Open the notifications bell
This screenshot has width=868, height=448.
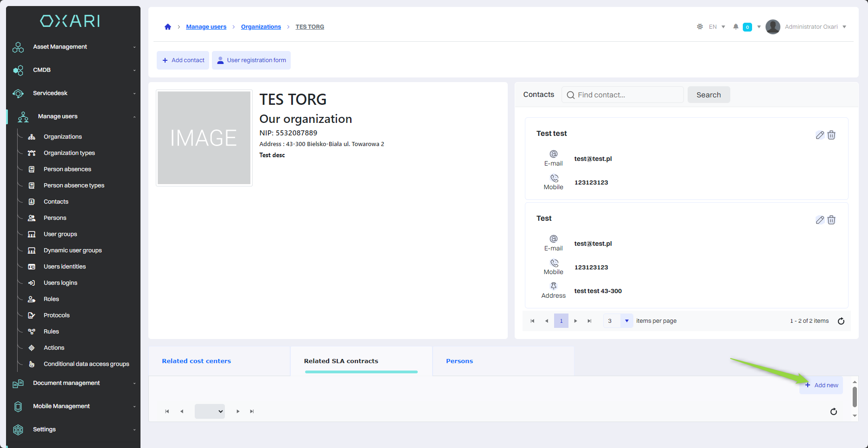tap(735, 27)
